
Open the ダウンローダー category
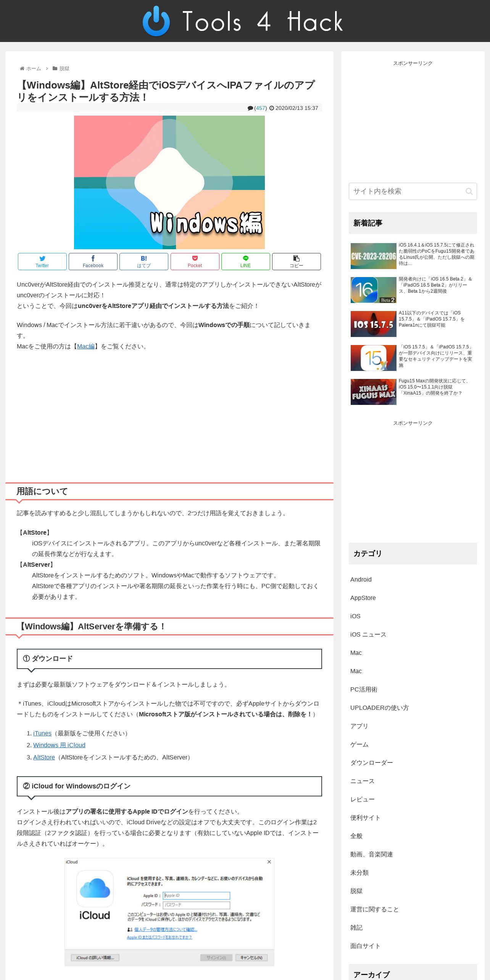click(x=372, y=762)
